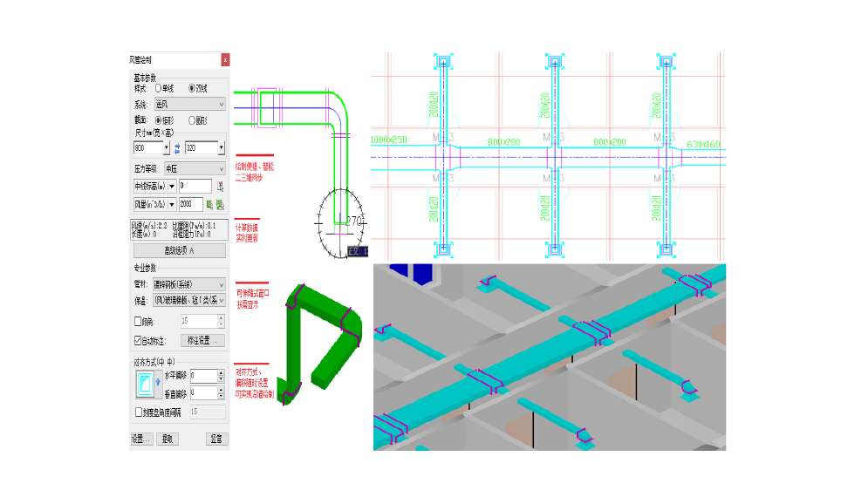Enable the 倒角 checkbox

coord(138,322)
